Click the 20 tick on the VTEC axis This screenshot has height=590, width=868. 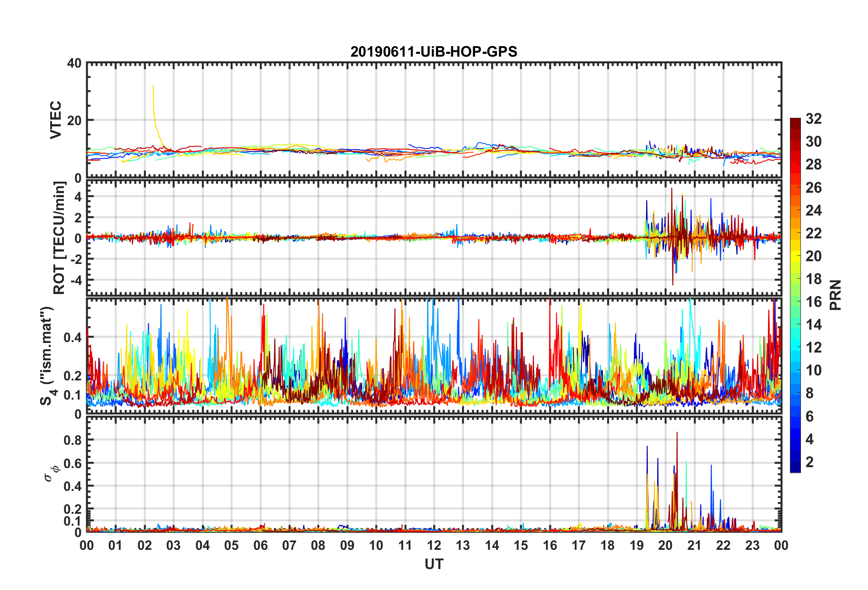tap(74, 120)
